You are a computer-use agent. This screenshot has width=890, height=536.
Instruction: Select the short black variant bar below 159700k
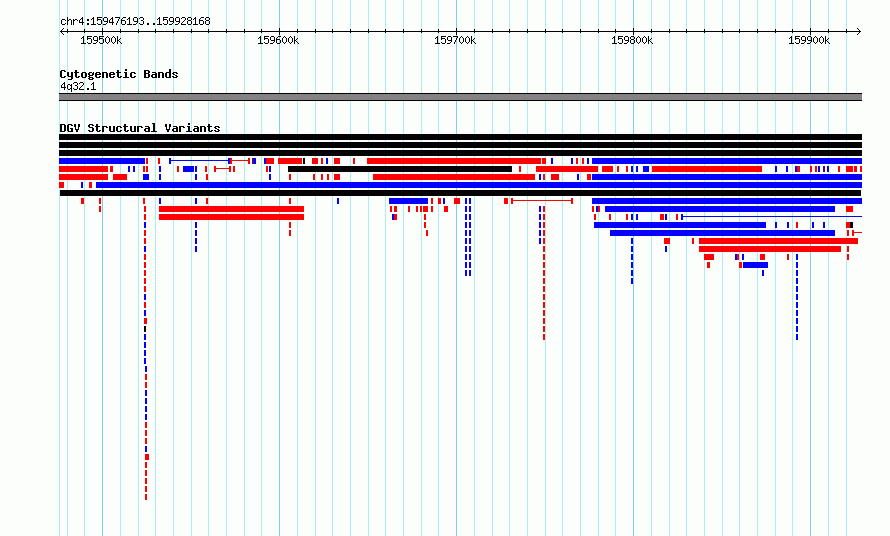pyautogui.click(x=400, y=169)
